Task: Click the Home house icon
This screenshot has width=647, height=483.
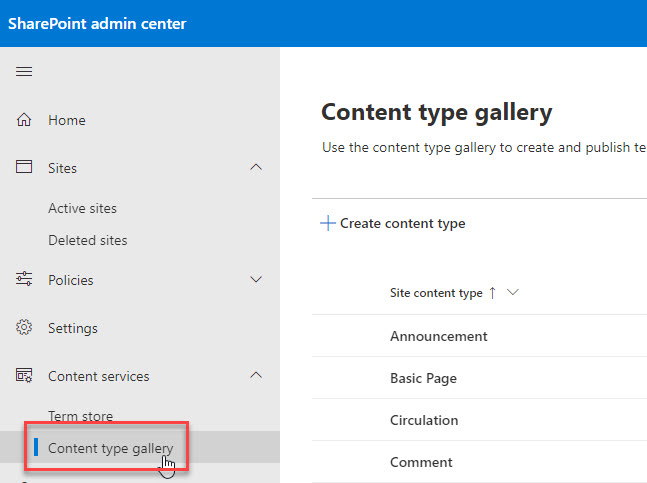Action: tap(24, 120)
